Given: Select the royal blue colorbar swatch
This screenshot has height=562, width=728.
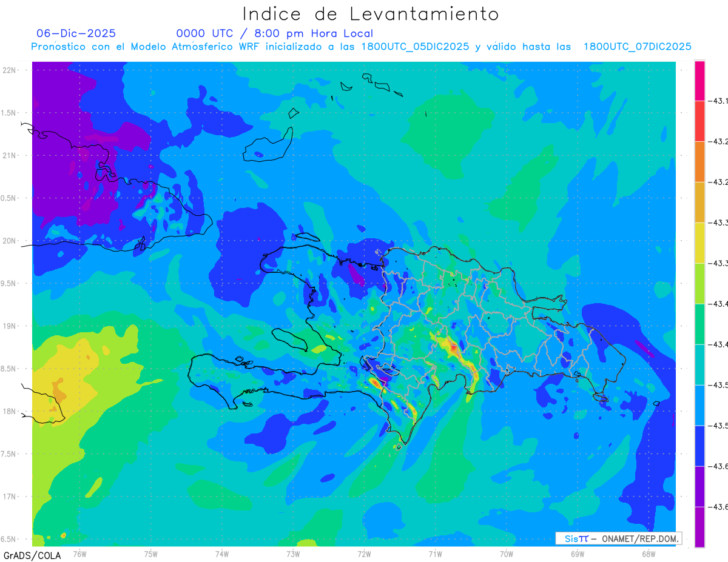Looking at the screenshot, I should (699, 446).
